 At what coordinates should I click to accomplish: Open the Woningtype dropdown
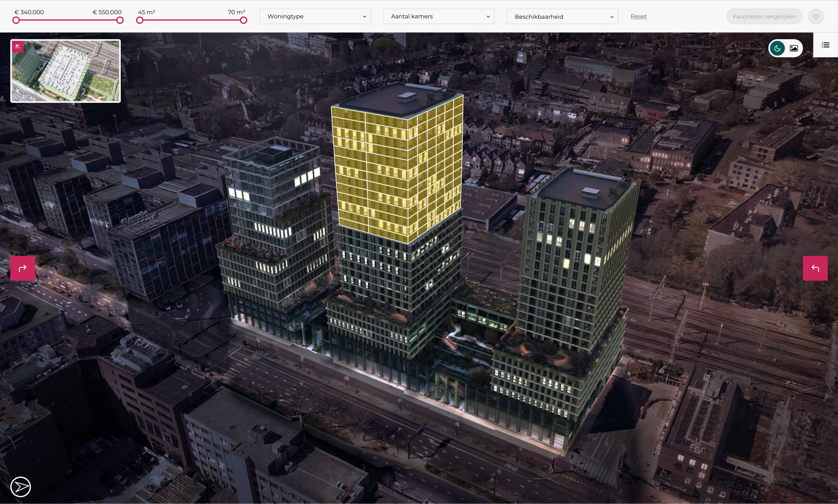(315, 16)
